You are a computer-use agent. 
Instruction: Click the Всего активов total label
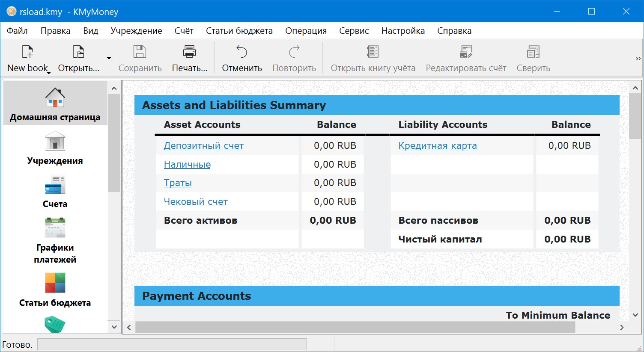[200, 221]
